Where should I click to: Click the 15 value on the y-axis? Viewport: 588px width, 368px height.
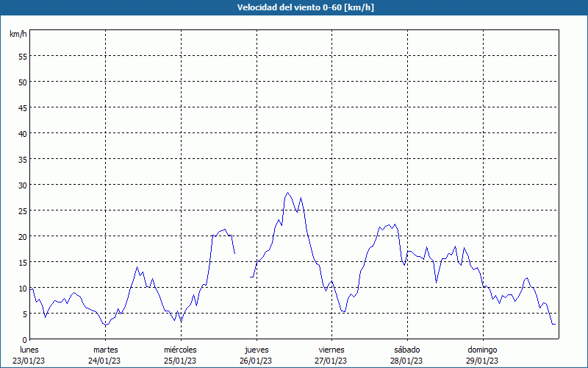click(x=23, y=263)
